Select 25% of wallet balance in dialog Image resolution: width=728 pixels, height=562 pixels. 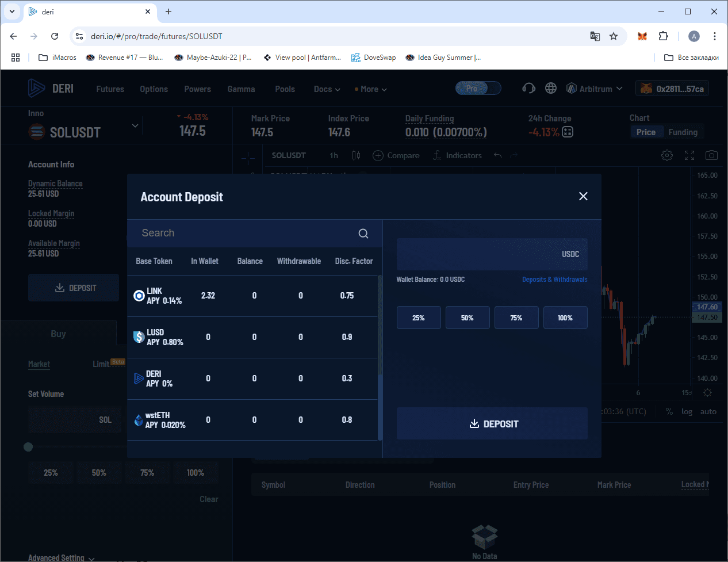[x=419, y=318]
